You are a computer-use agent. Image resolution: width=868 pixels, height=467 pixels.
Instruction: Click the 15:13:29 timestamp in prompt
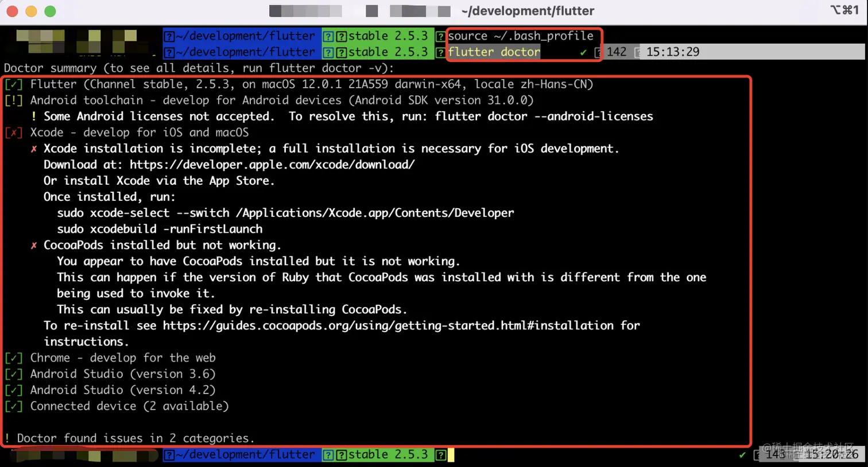tap(673, 52)
